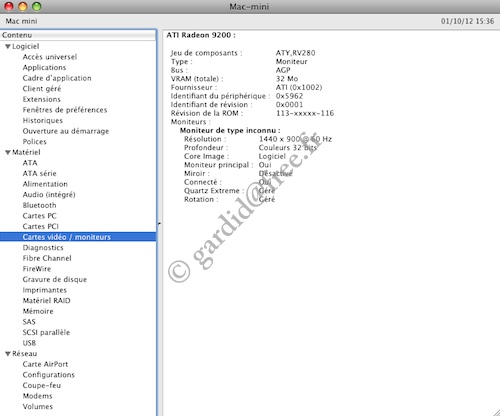This screenshot has height=416, width=500.
Task: Select Modems under Réseau
Action: (37, 396)
